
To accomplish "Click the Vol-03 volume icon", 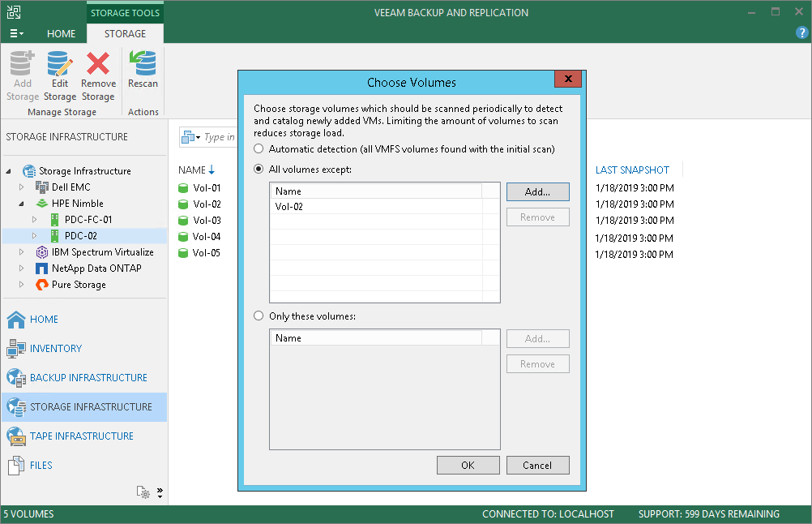I will click(183, 221).
